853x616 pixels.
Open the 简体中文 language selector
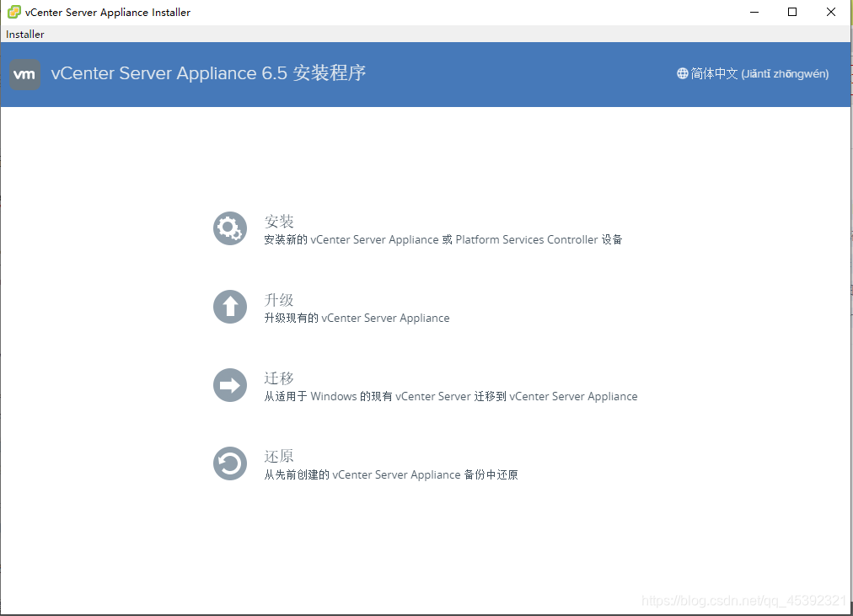(x=753, y=73)
